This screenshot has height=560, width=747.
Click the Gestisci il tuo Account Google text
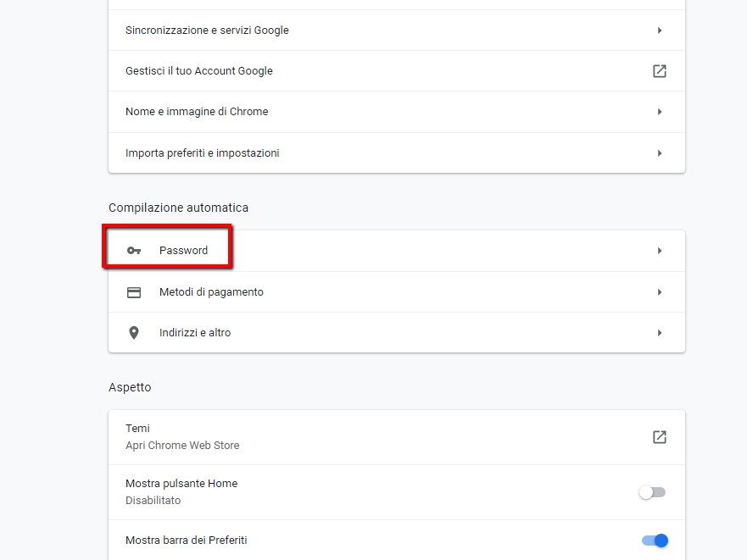[199, 71]
